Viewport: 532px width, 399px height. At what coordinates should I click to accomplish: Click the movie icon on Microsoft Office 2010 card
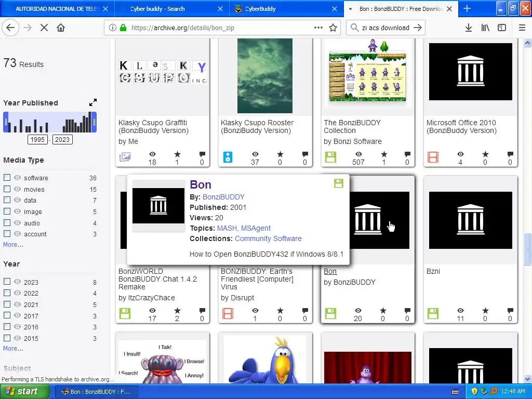[x=433, y=157]
